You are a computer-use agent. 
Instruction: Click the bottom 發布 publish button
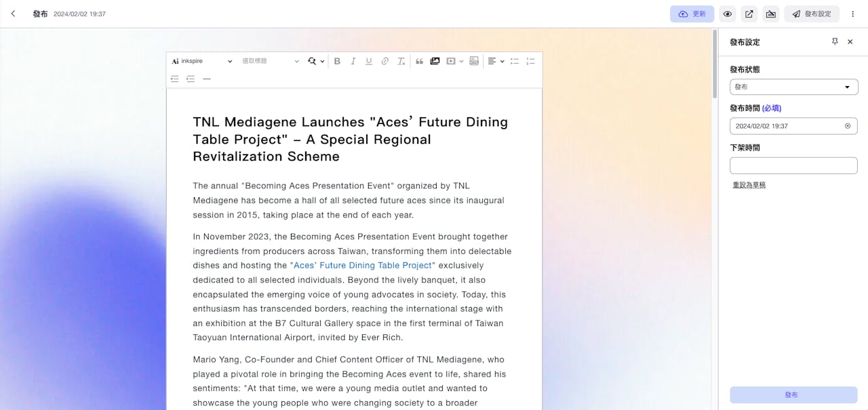pos(793,394)
